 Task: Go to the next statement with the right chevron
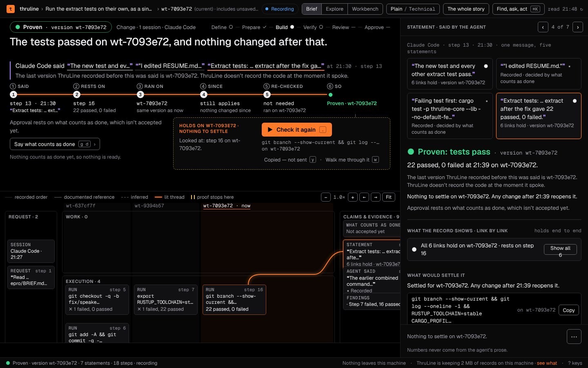pos(578,27)
